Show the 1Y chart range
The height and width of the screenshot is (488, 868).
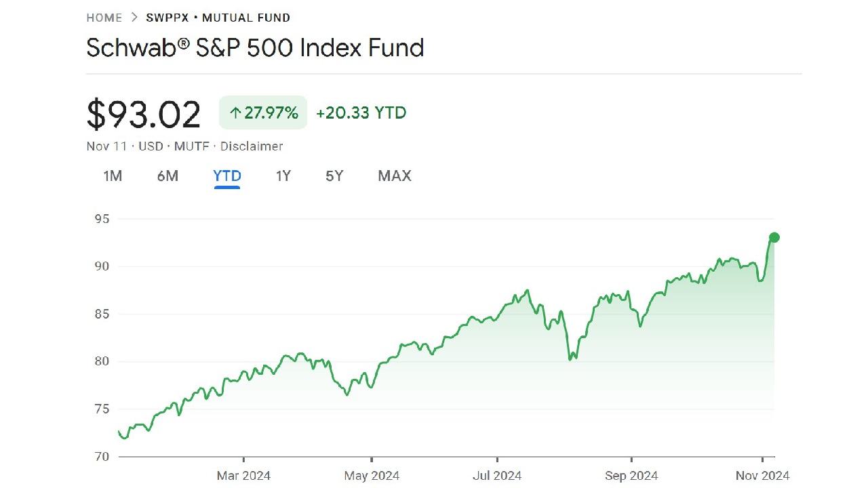[x=283, y=176]
